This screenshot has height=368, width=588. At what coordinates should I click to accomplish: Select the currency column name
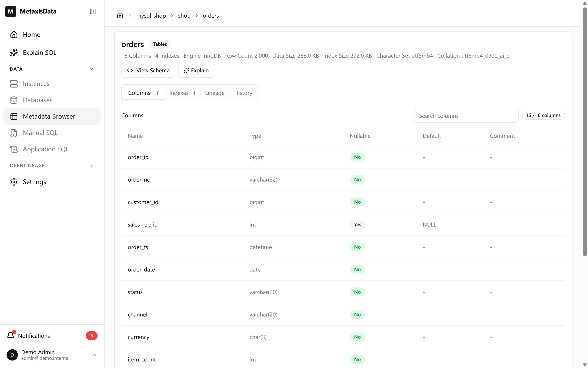(x=138, y=337)
